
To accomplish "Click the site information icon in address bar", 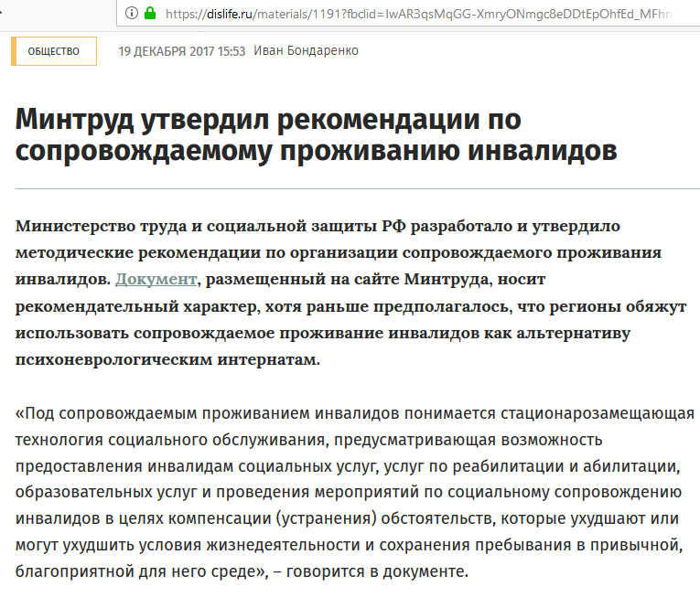I will (x=131, y=14).
